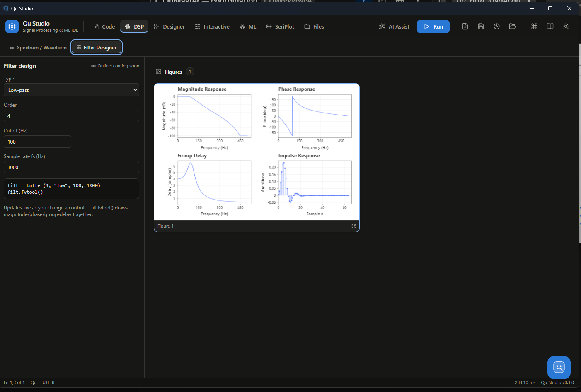The image size is (581, 392).
Task: Click the generated butter code block
Action: click(71, 189)
